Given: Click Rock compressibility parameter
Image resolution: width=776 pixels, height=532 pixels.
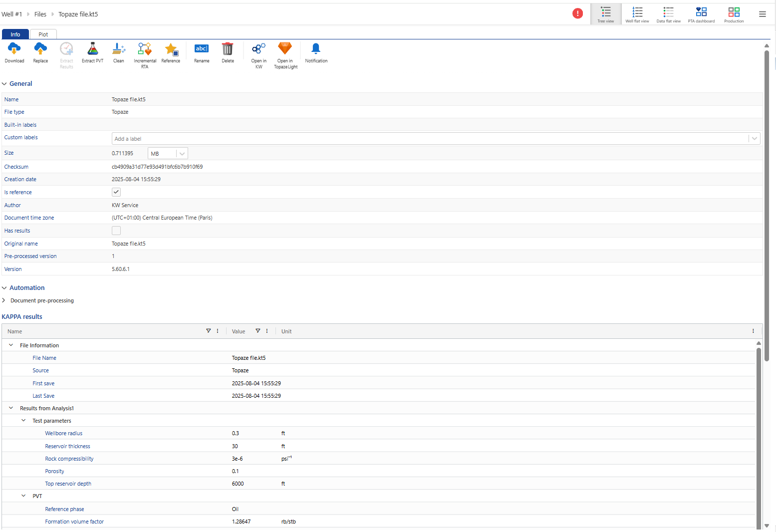Looking at the screenshot, I should pyautogui.click(x=69, y=459).
